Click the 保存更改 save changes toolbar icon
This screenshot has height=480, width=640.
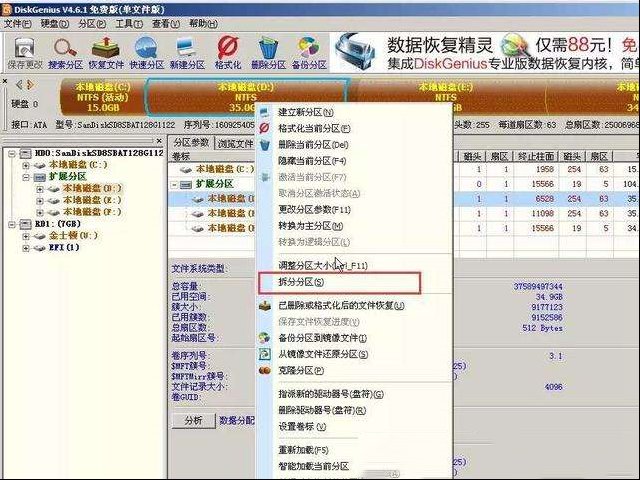pyautogui.click(x=24, y=53)
